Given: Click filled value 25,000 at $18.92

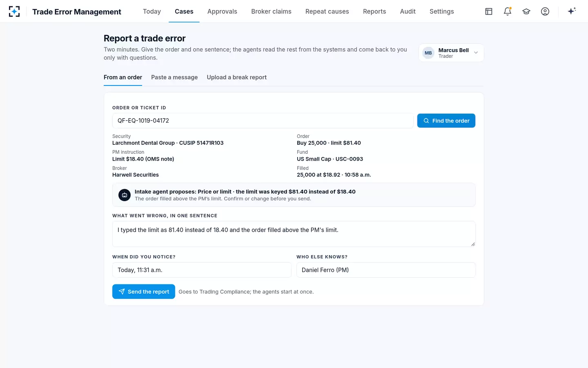Looking at the screenshot, I should click(318, 175).
